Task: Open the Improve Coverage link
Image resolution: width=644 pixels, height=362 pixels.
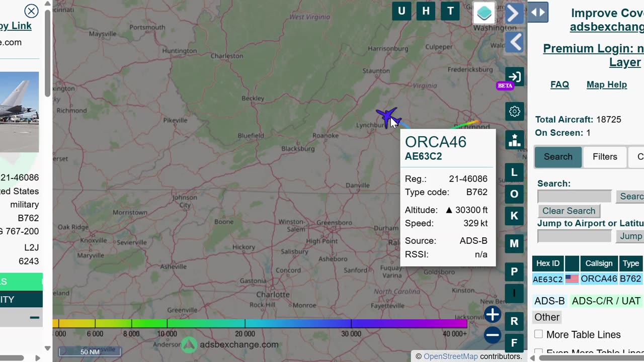Action: (x=607, y=20)
